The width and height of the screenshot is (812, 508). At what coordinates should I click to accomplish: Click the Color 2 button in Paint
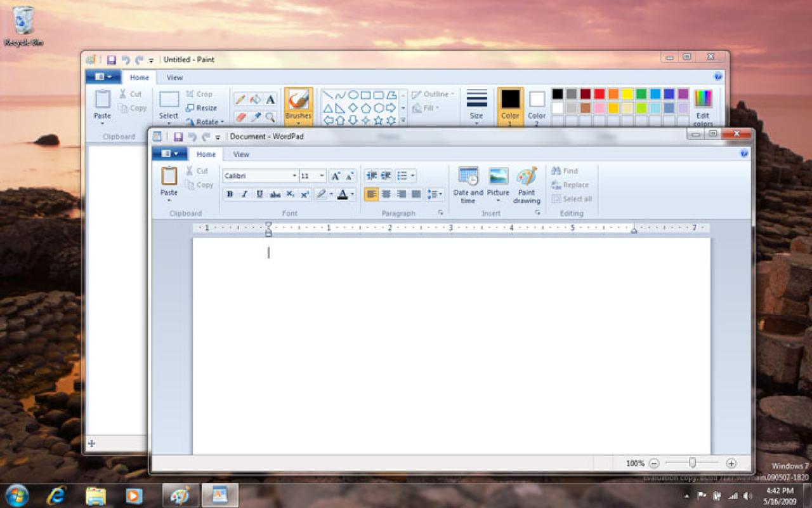537,107
